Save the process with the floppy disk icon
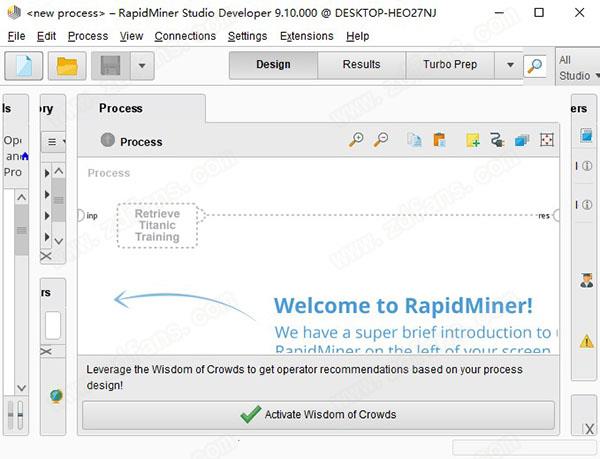The height and width of the screenshot is (459, 600). 110,66
